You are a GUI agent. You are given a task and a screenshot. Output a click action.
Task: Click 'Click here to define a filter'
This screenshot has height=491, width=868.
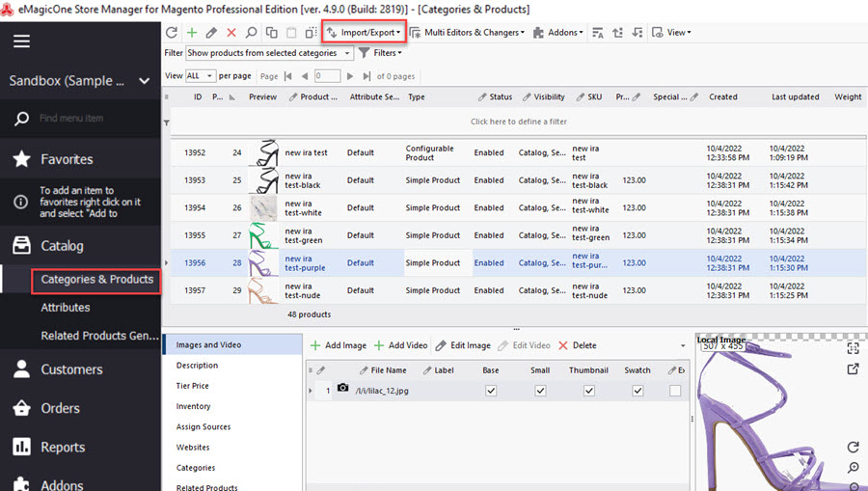519,122
